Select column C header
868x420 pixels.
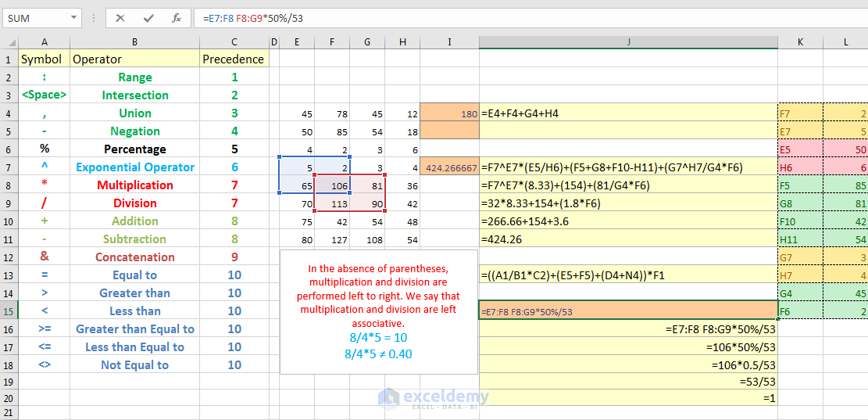click(x=234, y=42)
